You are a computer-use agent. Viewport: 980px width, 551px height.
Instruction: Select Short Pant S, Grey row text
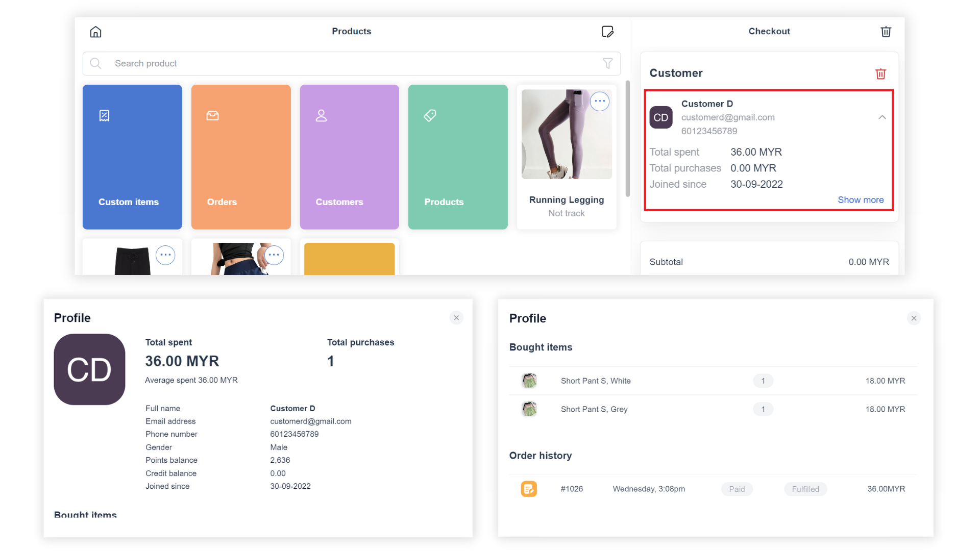[594, 409]
